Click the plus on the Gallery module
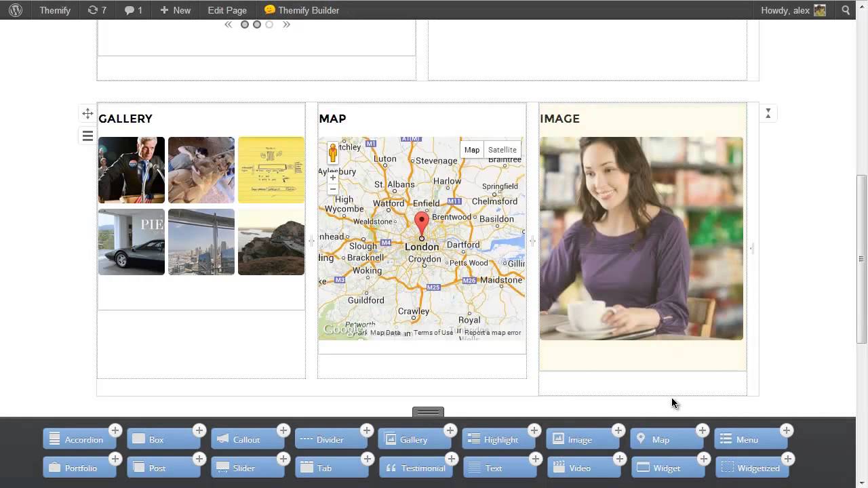The width and height of the screenshot is (868, 488). click(x=450, y=430)
